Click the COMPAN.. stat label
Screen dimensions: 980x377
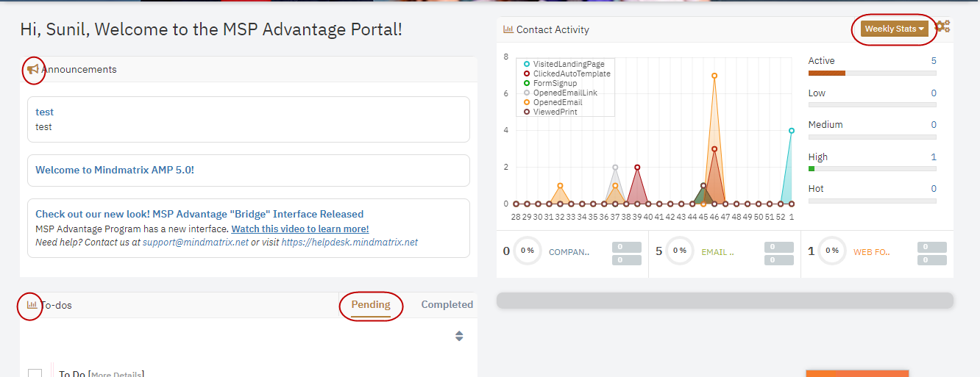tap(569, 252)
